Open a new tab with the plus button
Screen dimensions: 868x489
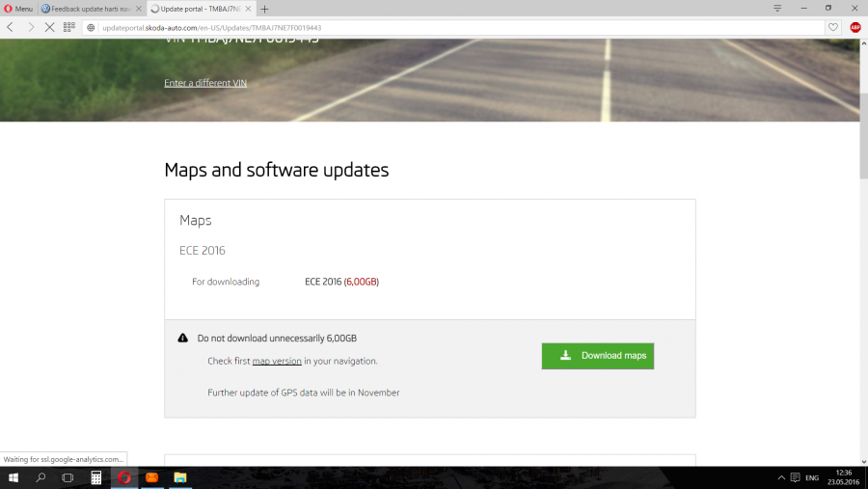tap(264, 9)
